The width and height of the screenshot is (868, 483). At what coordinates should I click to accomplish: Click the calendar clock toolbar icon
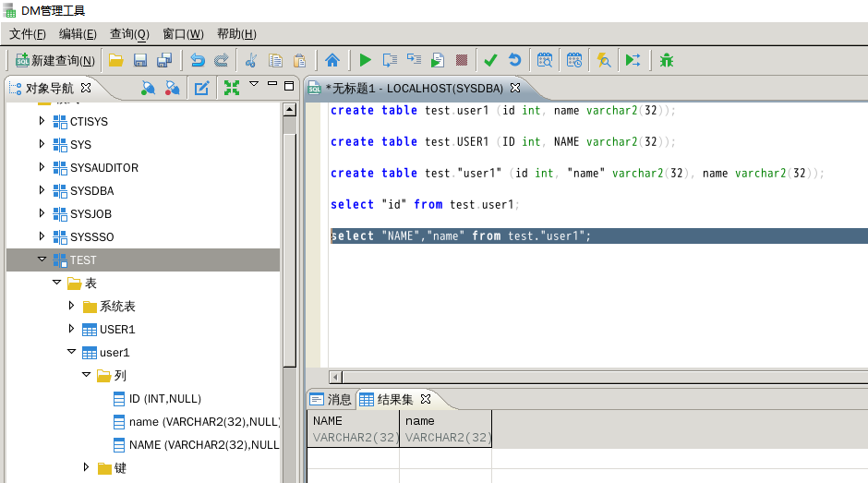(574, 60)
